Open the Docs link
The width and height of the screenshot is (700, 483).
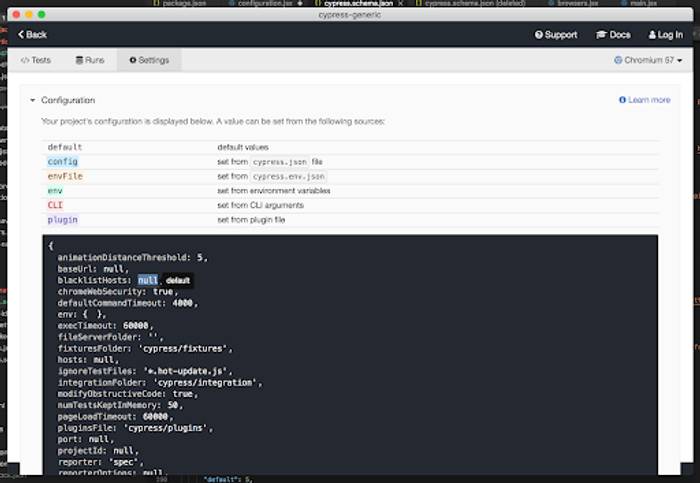[613, 34]
